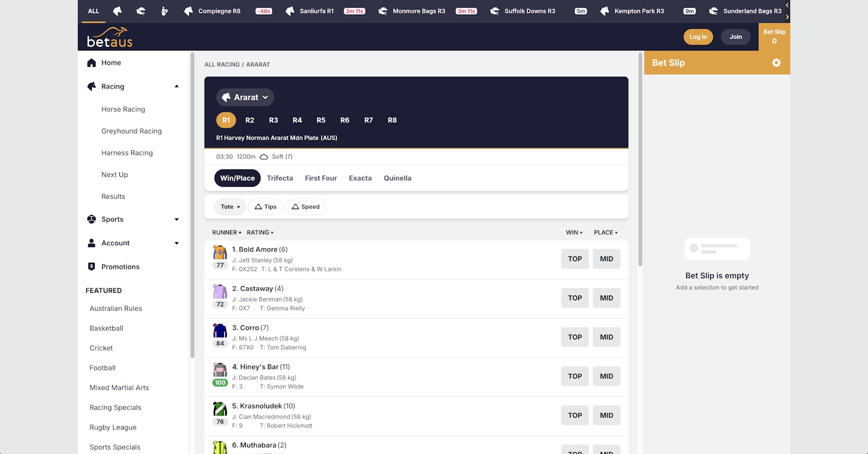Image resolution: width=868 pixels, height=454 pixels.
Task: Click the Log In button
Action: tap(698, 37)
